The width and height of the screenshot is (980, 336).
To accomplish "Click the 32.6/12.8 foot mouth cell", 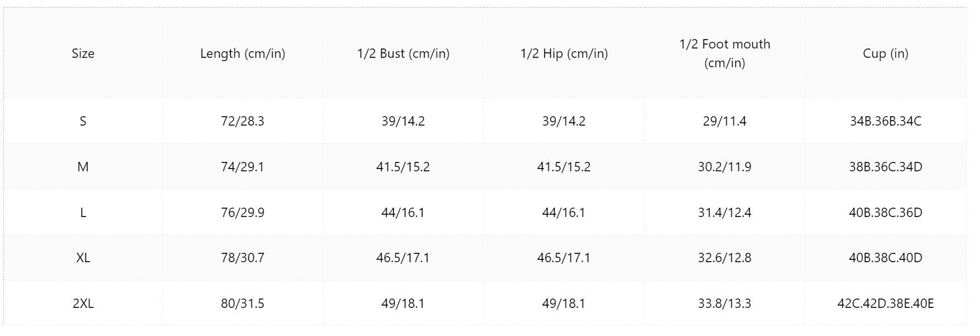I will pos(725,258).
